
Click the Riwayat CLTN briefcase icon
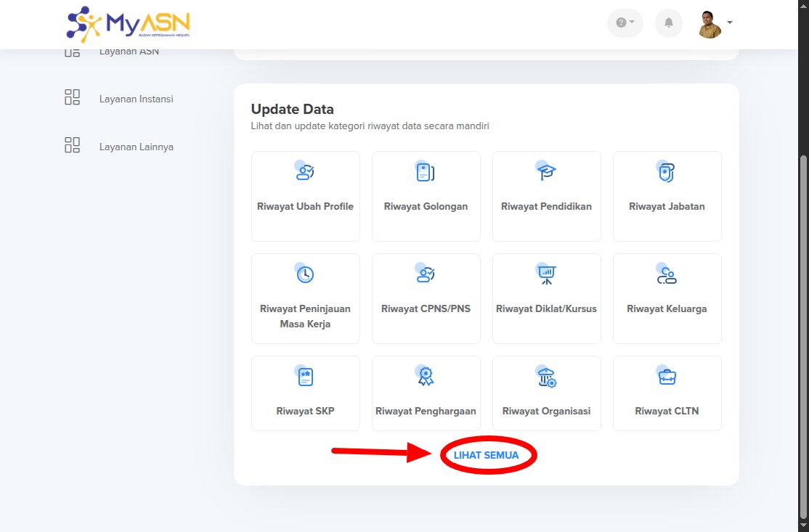667,377
